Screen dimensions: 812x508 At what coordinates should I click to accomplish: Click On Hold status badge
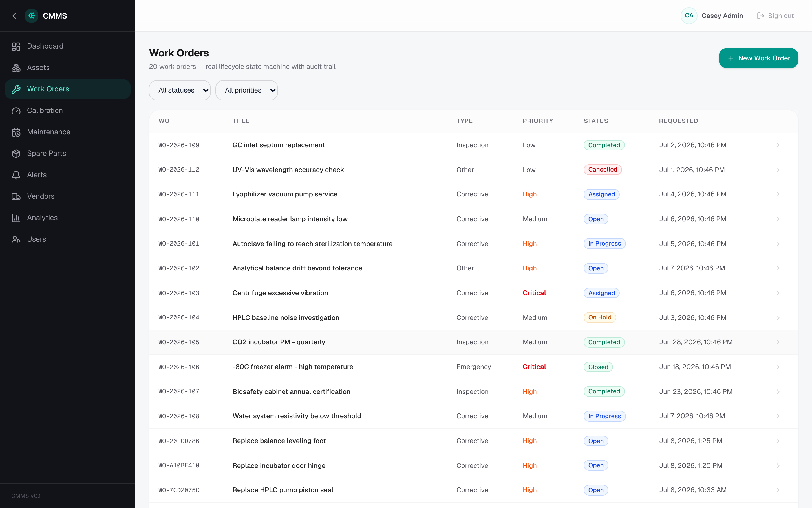pyautogui.click(x=600, y=317)
